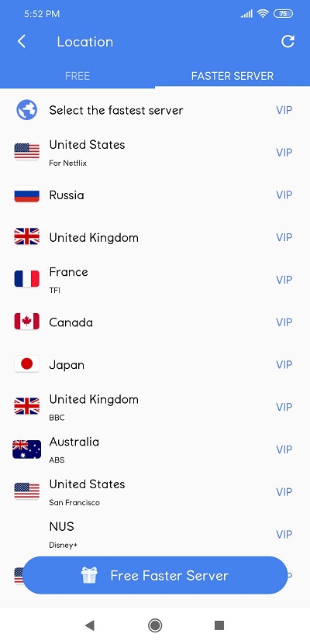Tap the back arrow icon

[22, 42]
